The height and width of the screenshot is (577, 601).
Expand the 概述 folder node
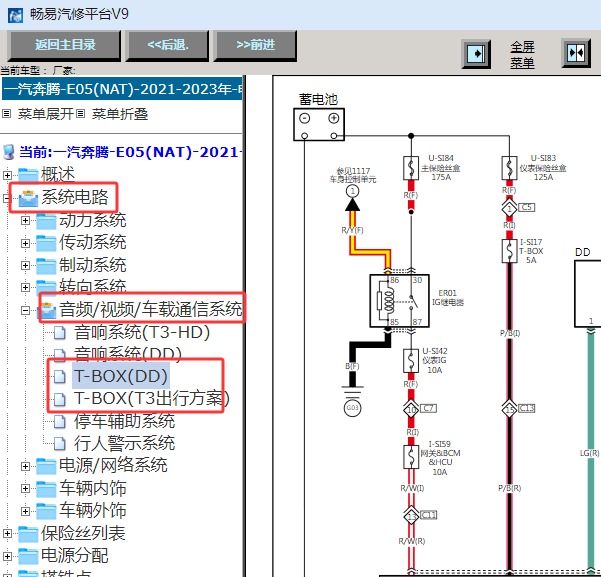coord(7,175)
